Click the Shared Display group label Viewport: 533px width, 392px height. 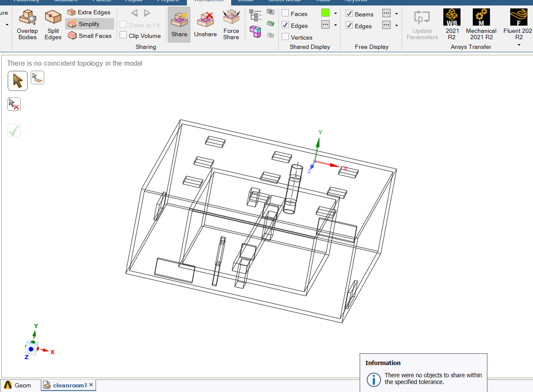[x=310, y=47]
